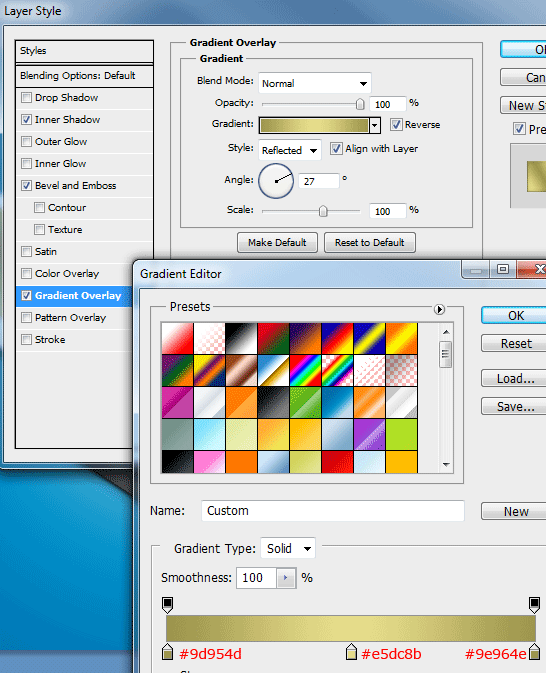Enable the Stroke checkbox
The image size is (546, 673).
tap(27, 340)
